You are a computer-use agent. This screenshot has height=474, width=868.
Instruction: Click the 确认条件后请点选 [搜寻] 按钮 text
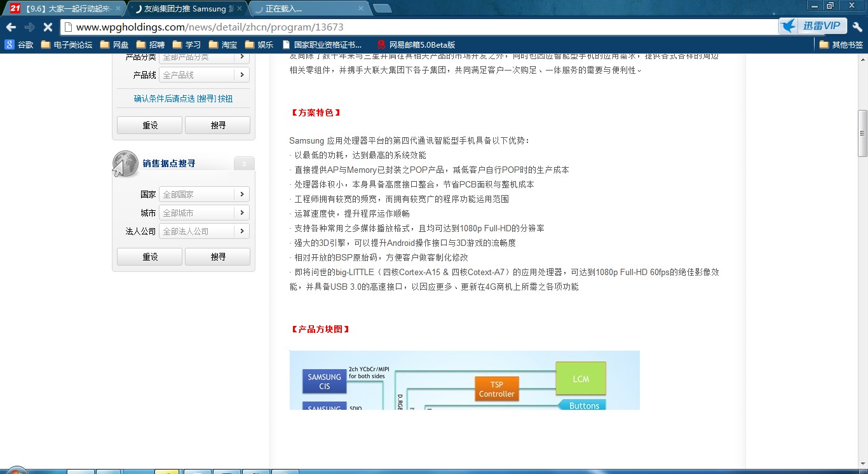click(x=183, y=98)
